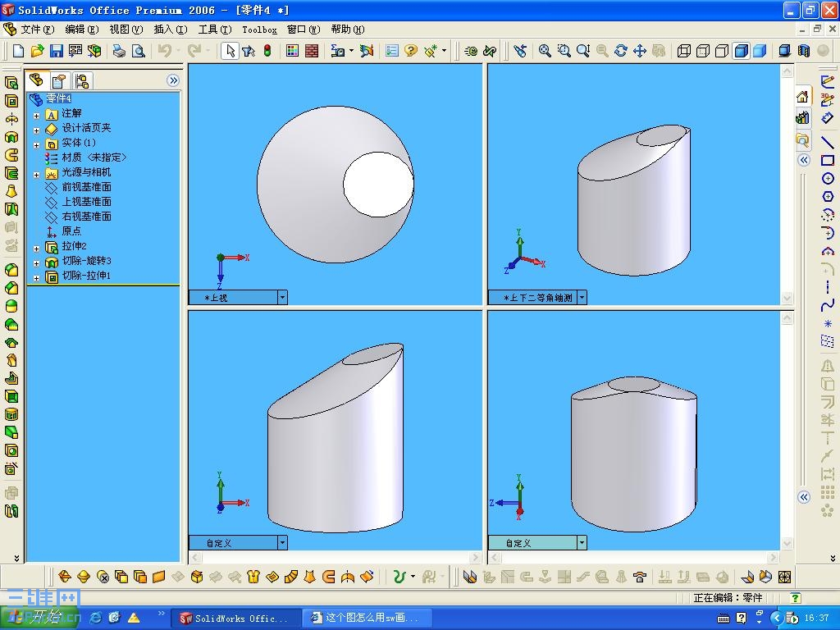Click the Sketch icon on right toolbar
The height and width of the screenshot is (630, 840).
coord(828,81)
